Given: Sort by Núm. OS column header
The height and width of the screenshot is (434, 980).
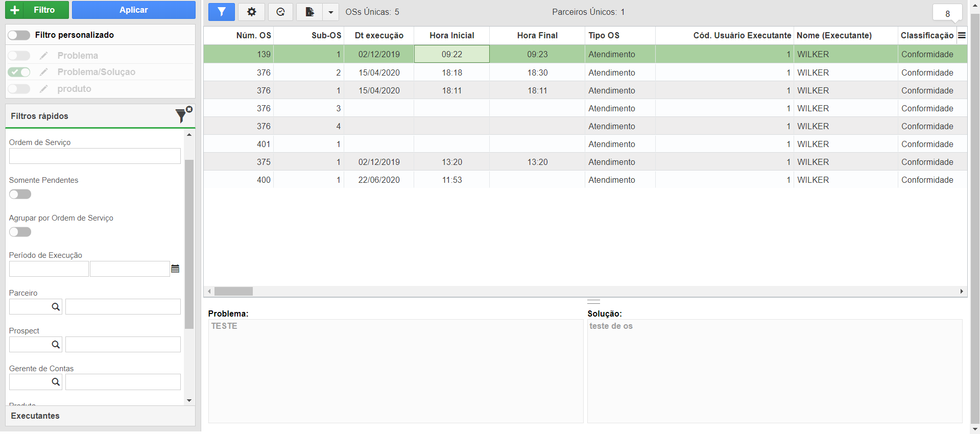Looking at the screenshot, I should (238, 35).
